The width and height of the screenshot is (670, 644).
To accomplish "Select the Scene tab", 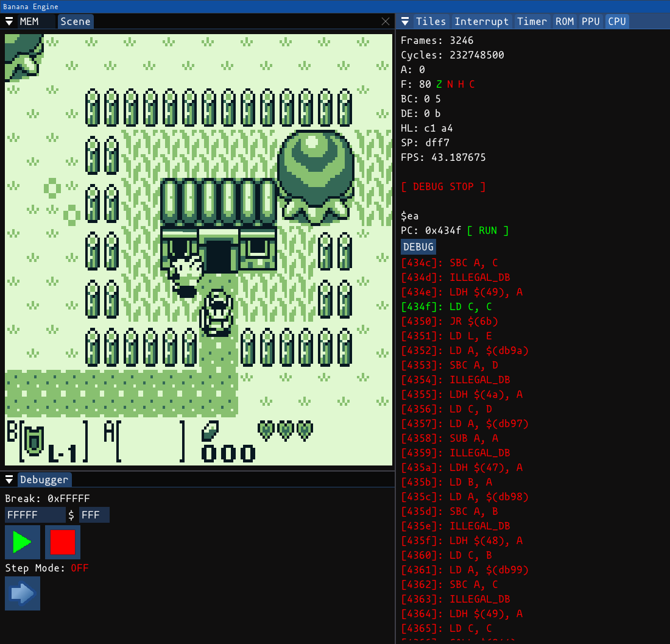I will (75, 21).
